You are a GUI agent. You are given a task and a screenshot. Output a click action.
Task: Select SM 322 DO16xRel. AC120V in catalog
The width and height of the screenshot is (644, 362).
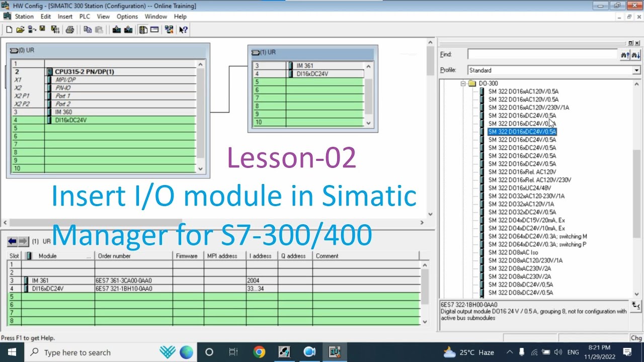click(522, 172)
